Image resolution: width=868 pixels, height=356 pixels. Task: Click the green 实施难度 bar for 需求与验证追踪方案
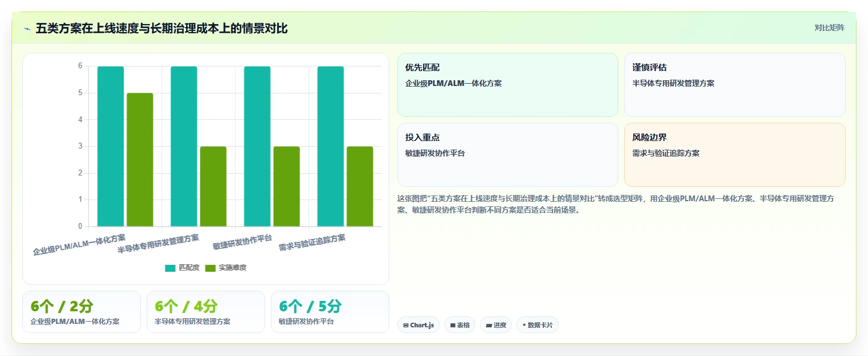360,186
